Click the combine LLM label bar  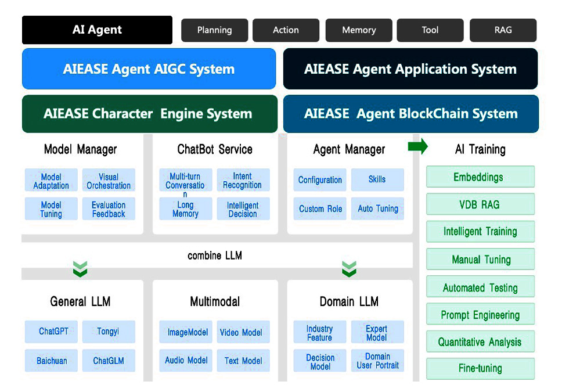(x=215, y=256)
